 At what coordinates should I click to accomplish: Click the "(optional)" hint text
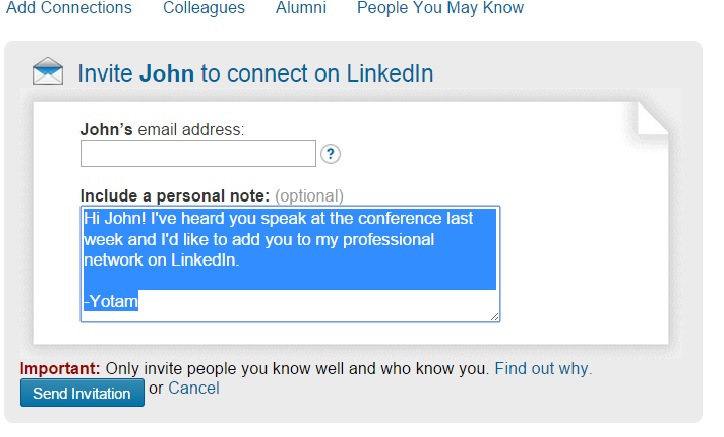pyautogui.click(x=309, y=195)
